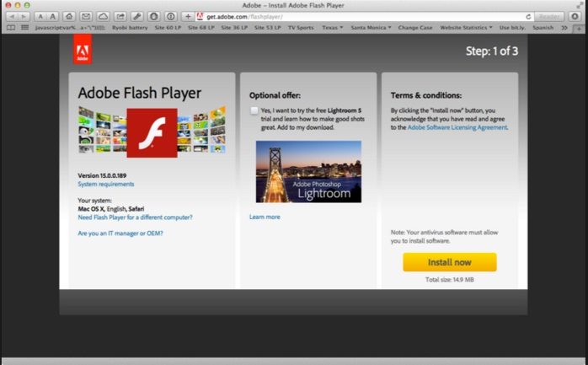Reload the page with the refresh arrow
Viewport: 588px width, 365px height.
tap(528, 17)
